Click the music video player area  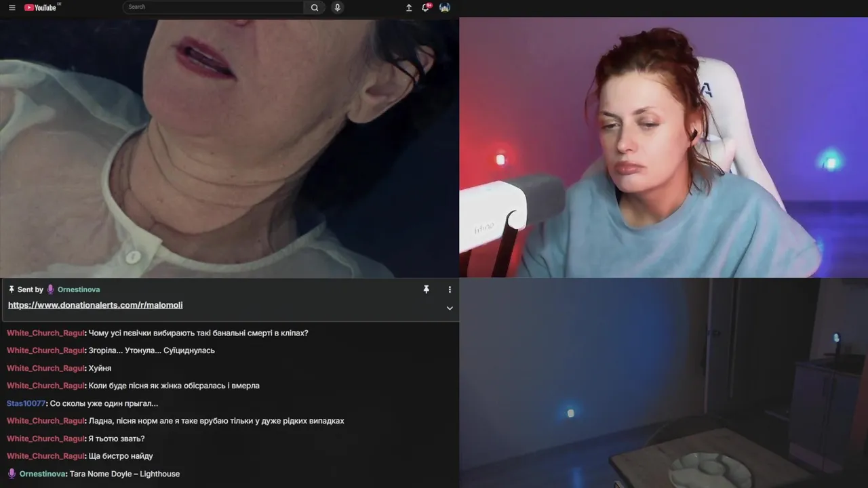tap(229, 148)
